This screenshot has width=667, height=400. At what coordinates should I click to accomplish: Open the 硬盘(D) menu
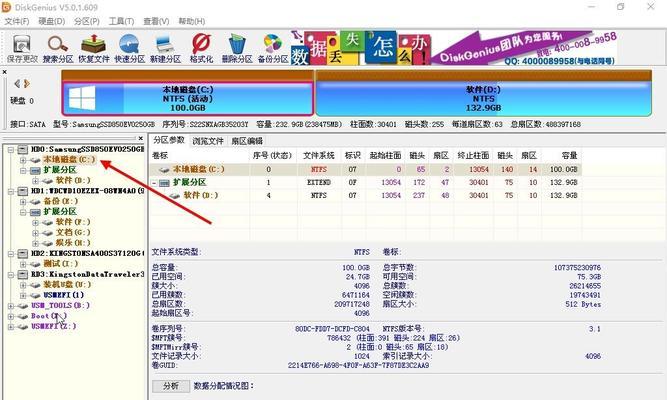(x=51, y=21)
